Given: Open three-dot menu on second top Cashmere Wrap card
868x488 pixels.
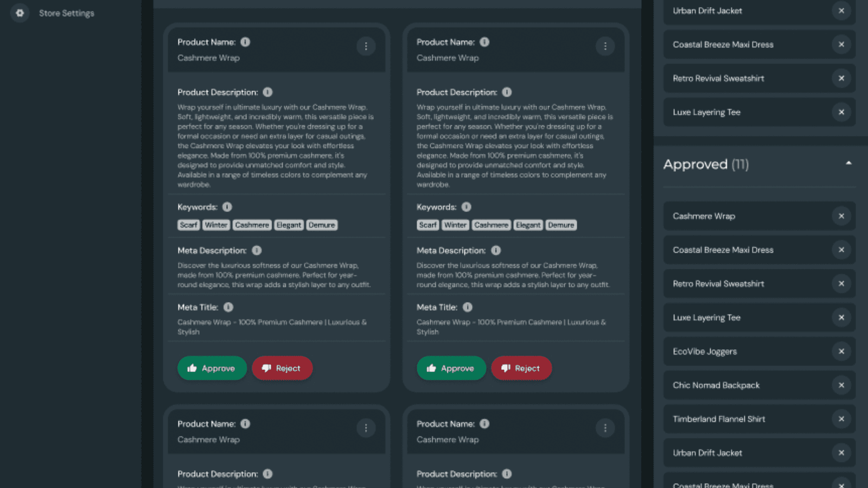Looking at the screenshot, I should [x=605, y=47].
